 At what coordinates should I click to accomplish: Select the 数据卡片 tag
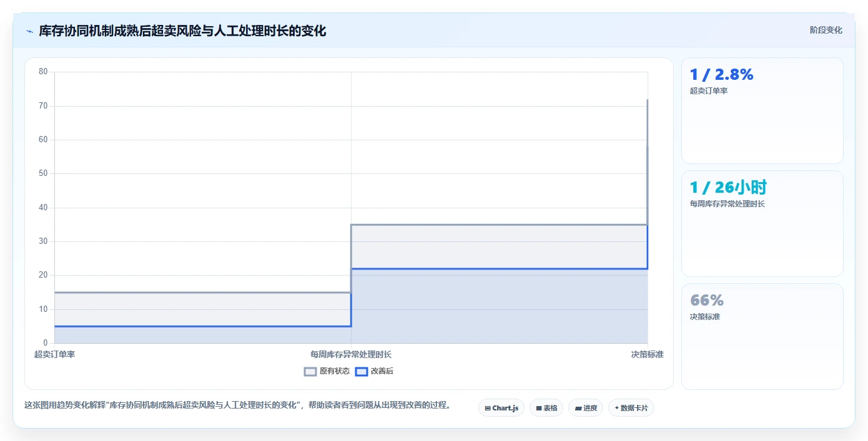click(x=631, y=408)
